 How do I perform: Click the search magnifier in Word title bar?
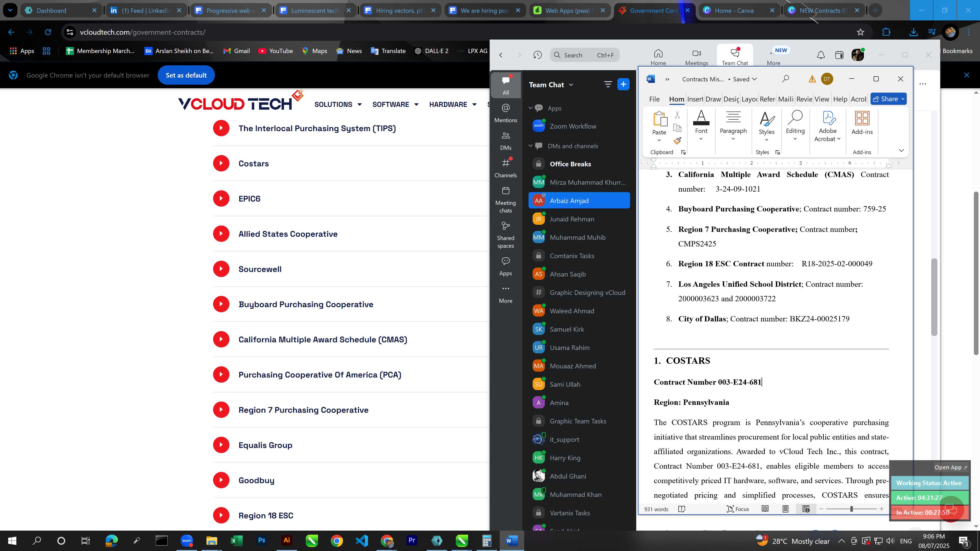click(x=785, y=79)
